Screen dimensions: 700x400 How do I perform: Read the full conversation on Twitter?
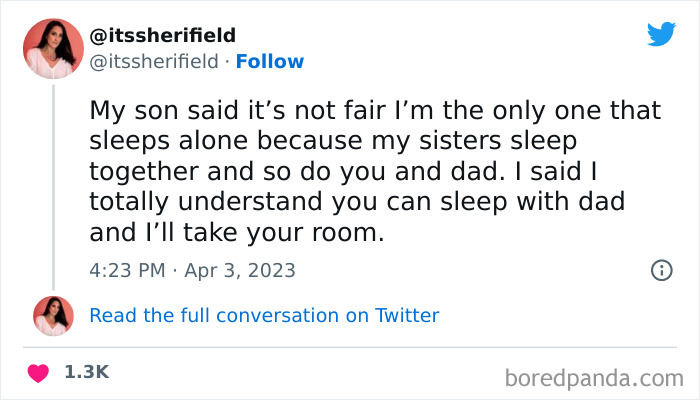tap(264, 315)
